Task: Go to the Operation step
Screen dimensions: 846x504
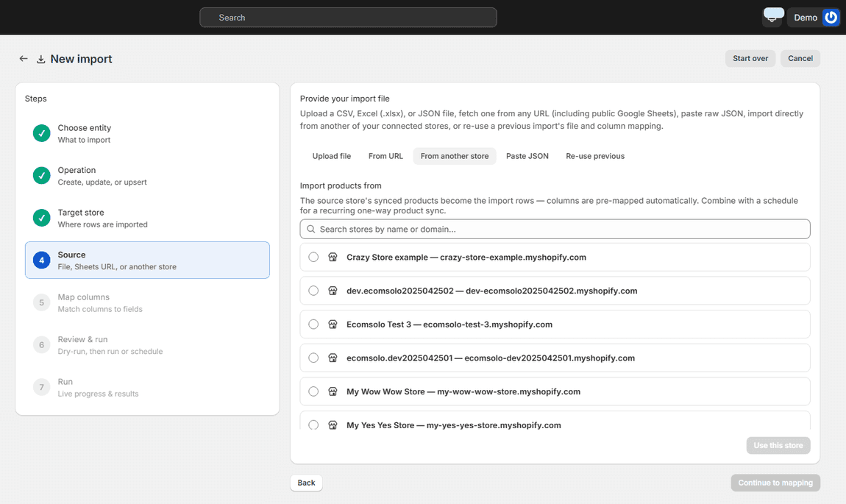Action: [146, 175]
